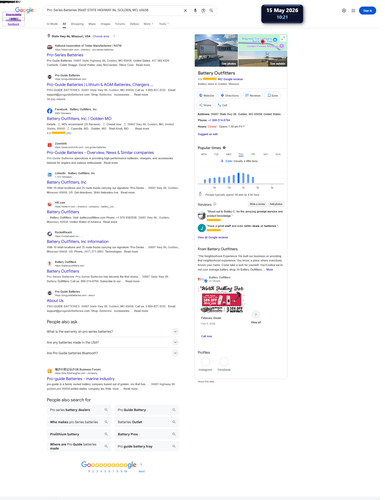Screen dimensions: 385x500
Task: Open the 'Worth Holding For' post image
Action: click(x=222, y=299)
